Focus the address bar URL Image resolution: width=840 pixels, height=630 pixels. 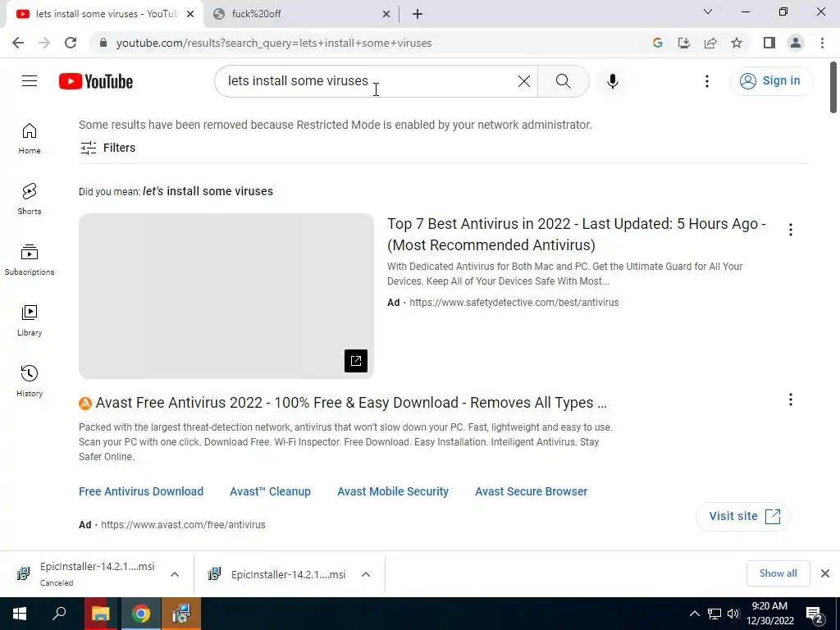point(274,43)
